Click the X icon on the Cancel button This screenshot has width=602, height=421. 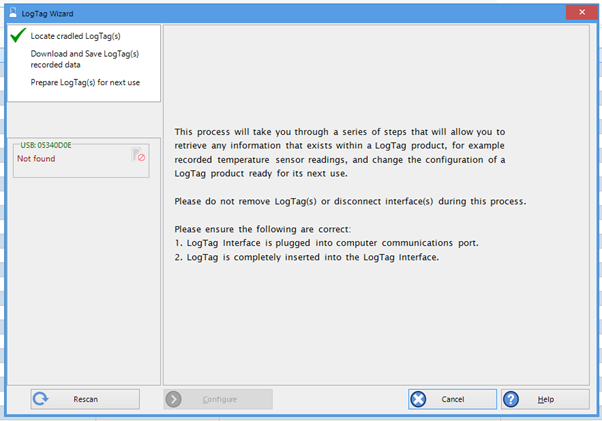(419, 399)
